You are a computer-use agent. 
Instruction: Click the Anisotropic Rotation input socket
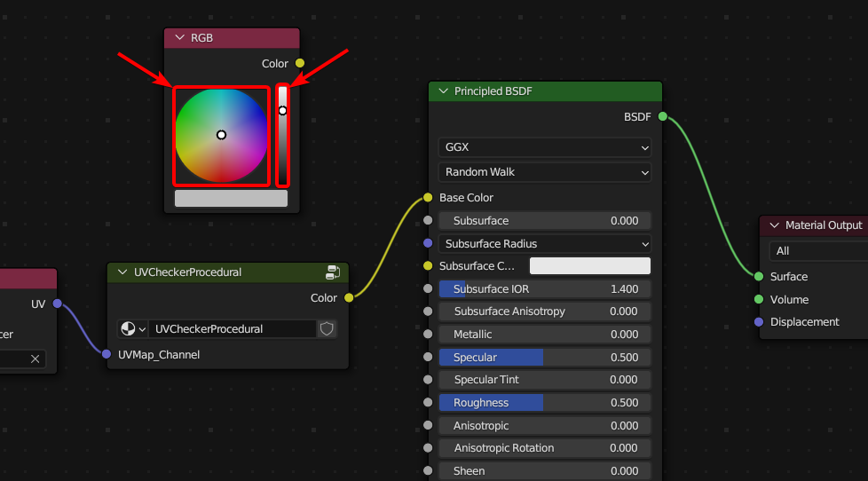click(428, 448)
